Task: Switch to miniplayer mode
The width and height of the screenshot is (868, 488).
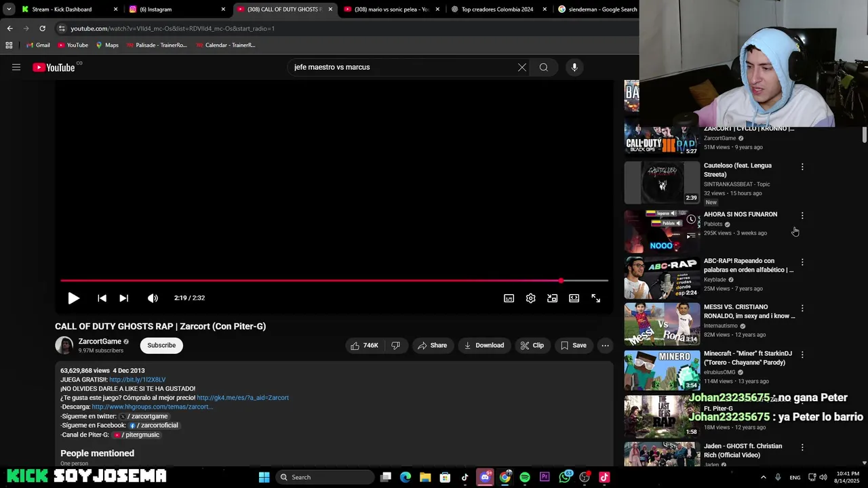Action: pos(552,298)
